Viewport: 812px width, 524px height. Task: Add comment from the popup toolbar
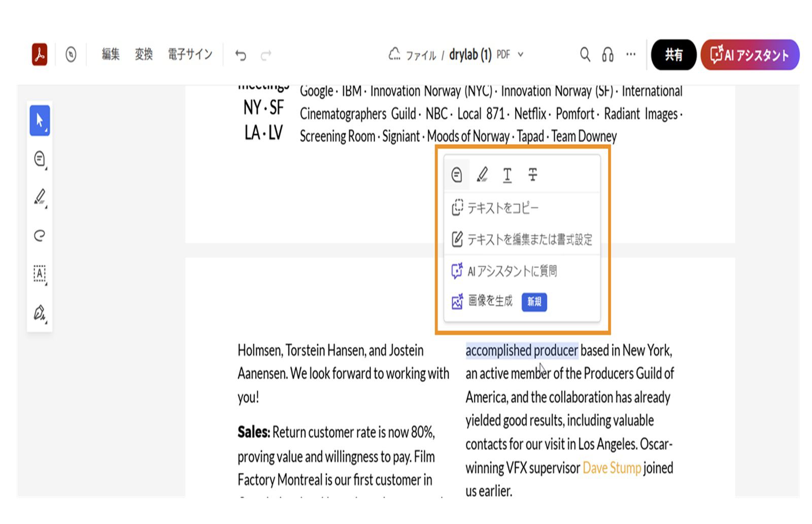pyautogui.click(x=457, y=175)
